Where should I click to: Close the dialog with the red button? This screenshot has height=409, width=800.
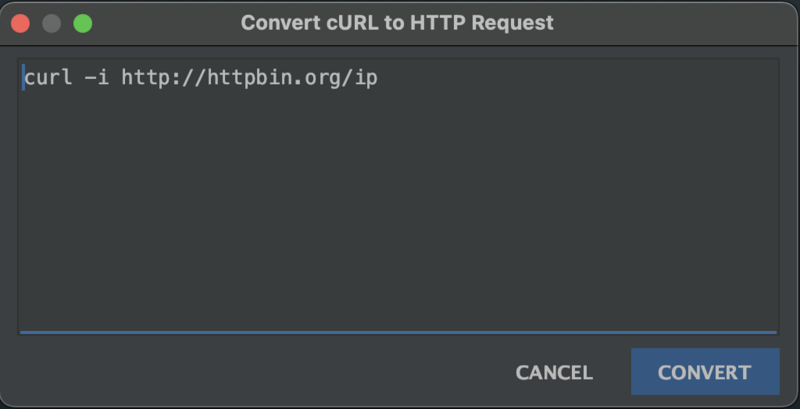tap(20, 23)
